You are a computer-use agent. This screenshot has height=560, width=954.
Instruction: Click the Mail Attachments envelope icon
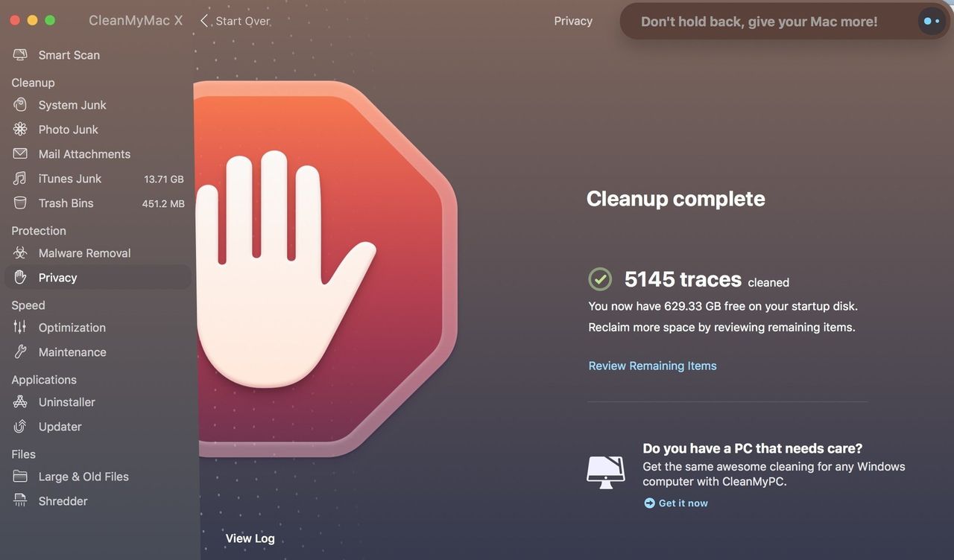click(x=20, y=154)
